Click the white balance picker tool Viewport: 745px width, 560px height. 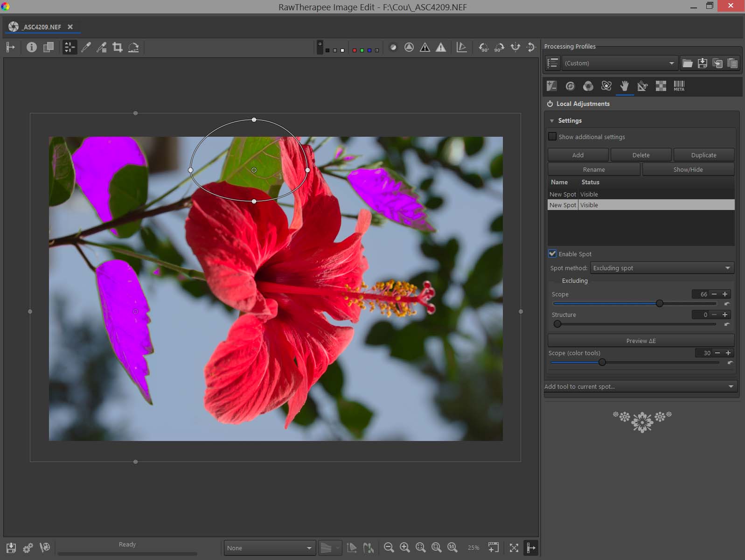[86, 47]
